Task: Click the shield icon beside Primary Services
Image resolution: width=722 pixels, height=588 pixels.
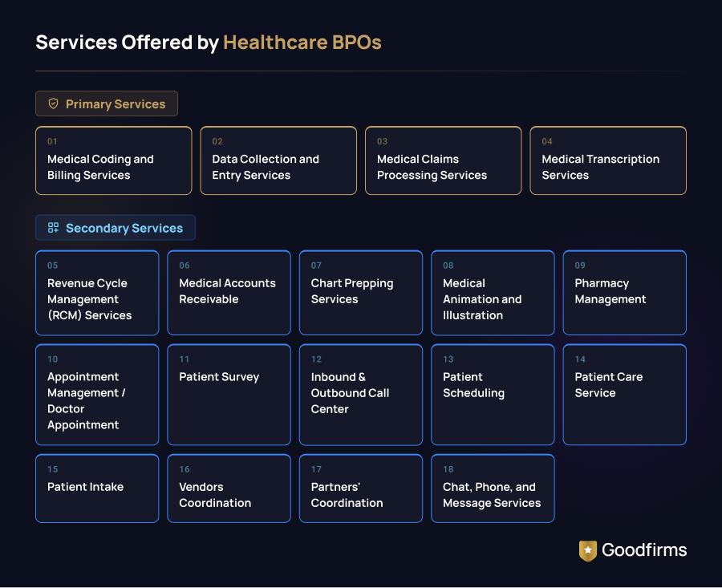Action: [x=53, y=103]
